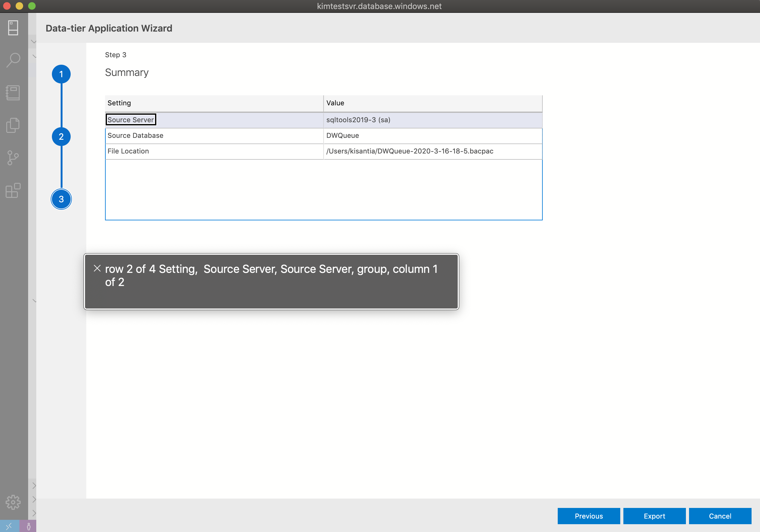This screenshot has width=760, height=532.
Task: Open the Notebooks view
Action: (x=13, y=93)
